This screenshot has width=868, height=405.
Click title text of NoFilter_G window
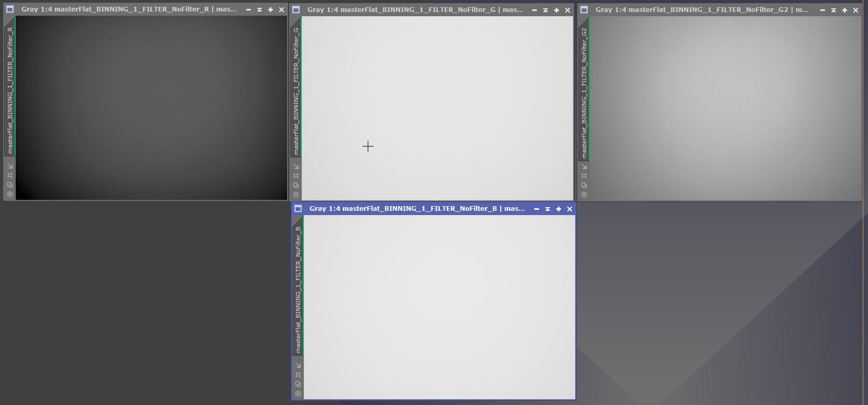tap(415, 10)
